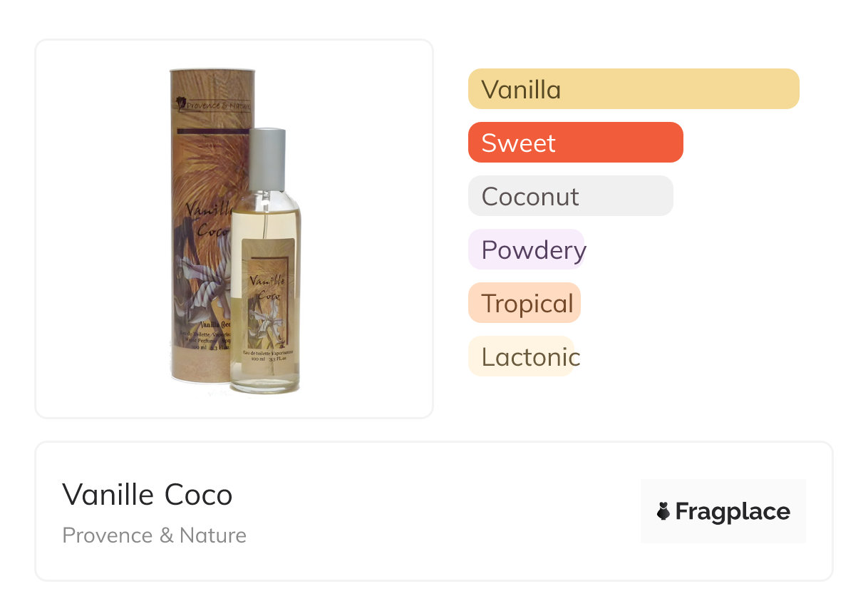Click the Fragplace perfume bottle logo icon
Viewport: 868px width, 616px height.
tap(663, 511)
